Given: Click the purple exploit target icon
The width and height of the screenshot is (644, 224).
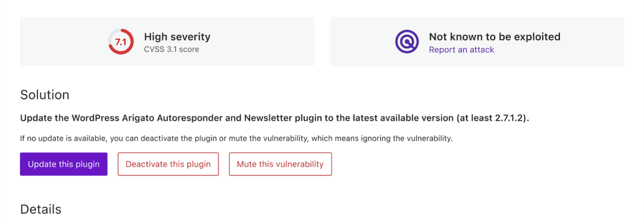Looking at the screenshot, I should [407, 41].
